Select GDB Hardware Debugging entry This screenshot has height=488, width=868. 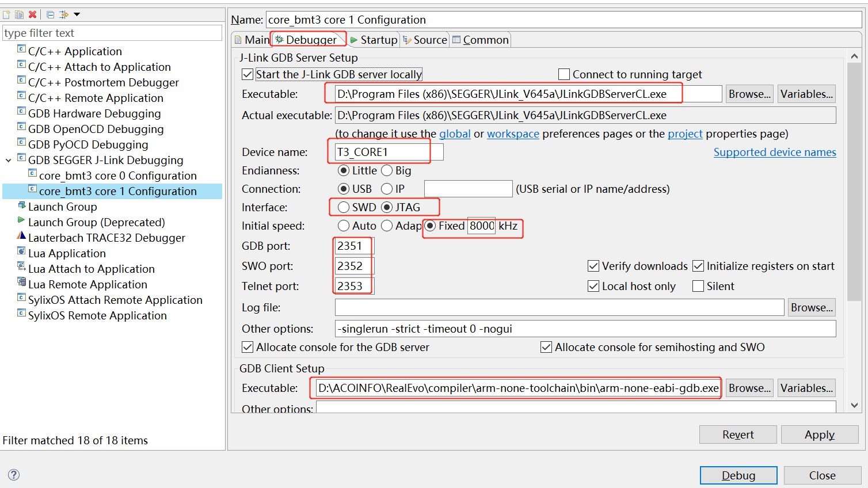(x=94, y=113)
